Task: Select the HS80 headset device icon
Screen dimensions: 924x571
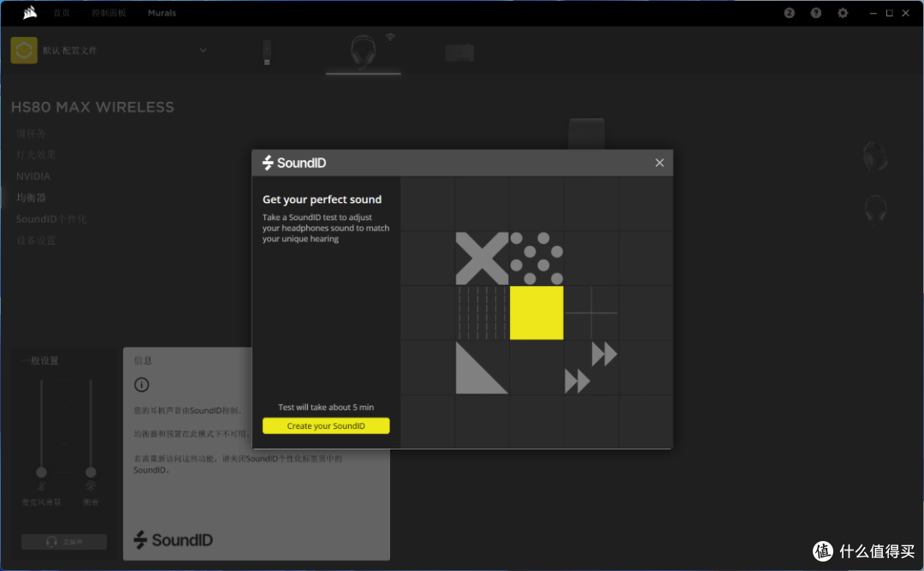Action: pyautogui.click(x=363, y=51)
